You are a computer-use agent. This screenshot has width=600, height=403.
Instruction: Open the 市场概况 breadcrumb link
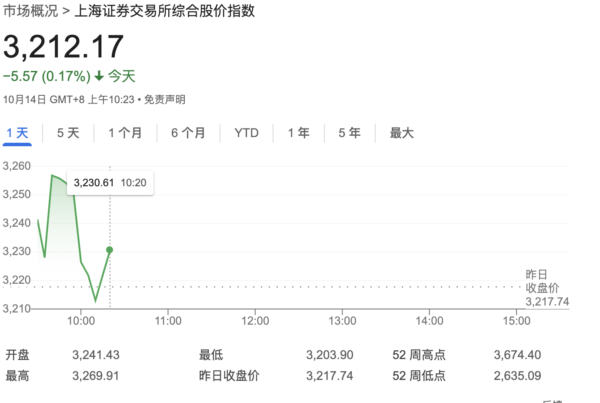[31, 13]
